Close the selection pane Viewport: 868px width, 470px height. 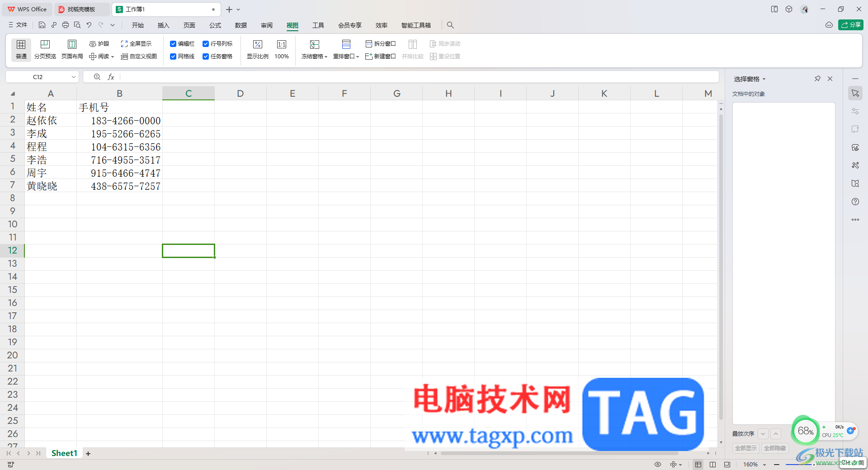pos(830,79)
